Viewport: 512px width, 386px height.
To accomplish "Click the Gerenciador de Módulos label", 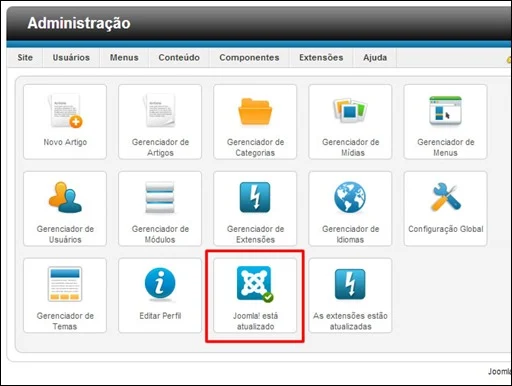I will coord(160,234).
